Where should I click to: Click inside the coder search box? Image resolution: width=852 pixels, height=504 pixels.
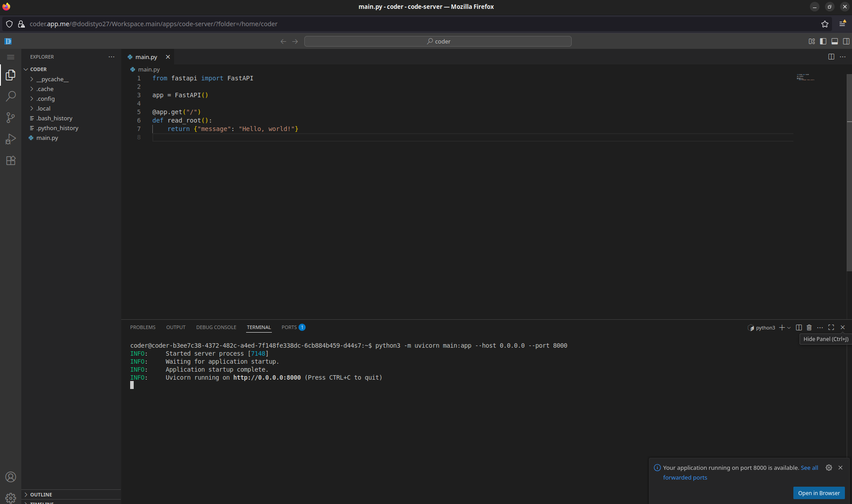click(x=438, y=41)
